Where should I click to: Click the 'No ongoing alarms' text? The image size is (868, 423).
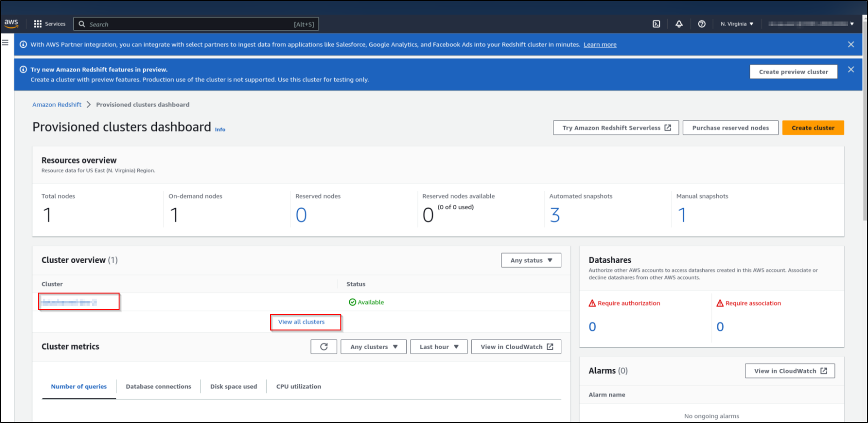click(712, 416)
